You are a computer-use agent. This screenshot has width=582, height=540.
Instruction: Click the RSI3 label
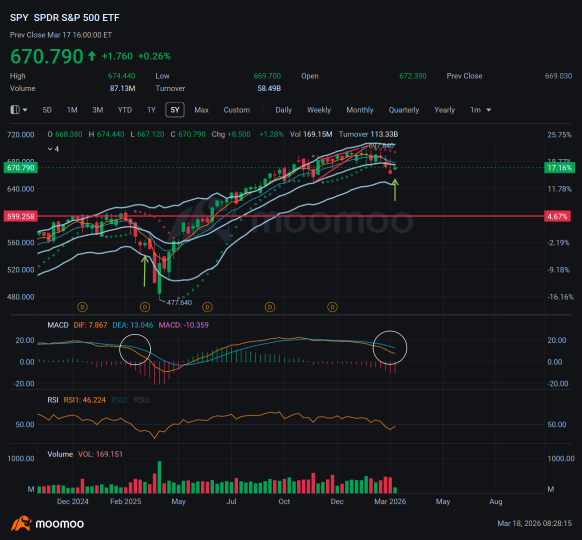[x=142, y=400]
